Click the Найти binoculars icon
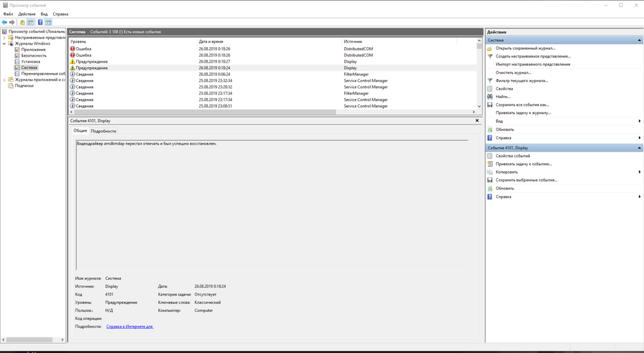The image size is (644, 353). click(x=490, y=97)
